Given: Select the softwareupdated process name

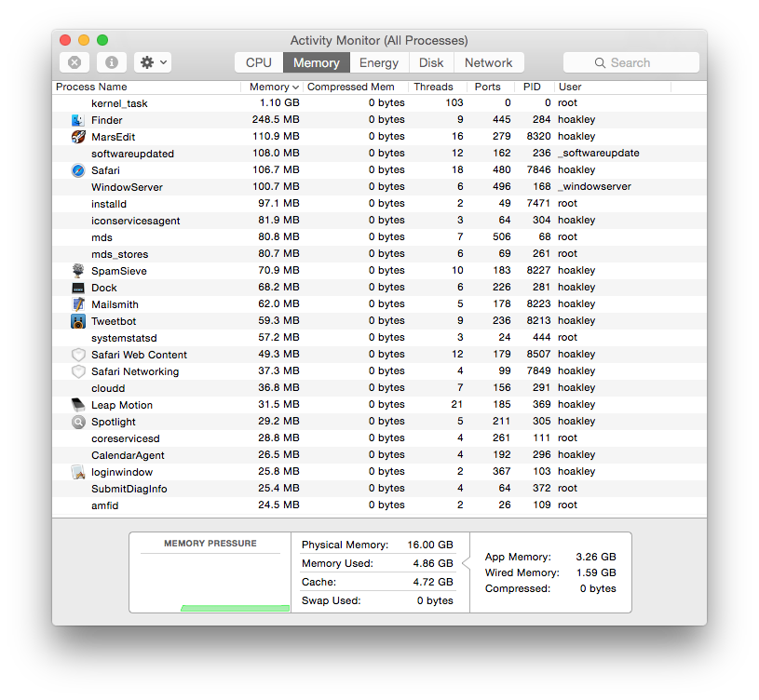Looking at the screenshot, I should point(132,154).
